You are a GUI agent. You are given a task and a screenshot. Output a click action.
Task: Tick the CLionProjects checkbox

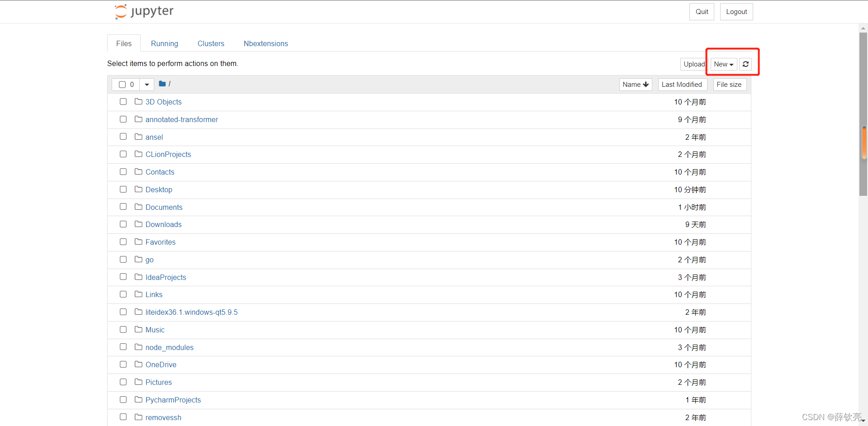[123, 154]
